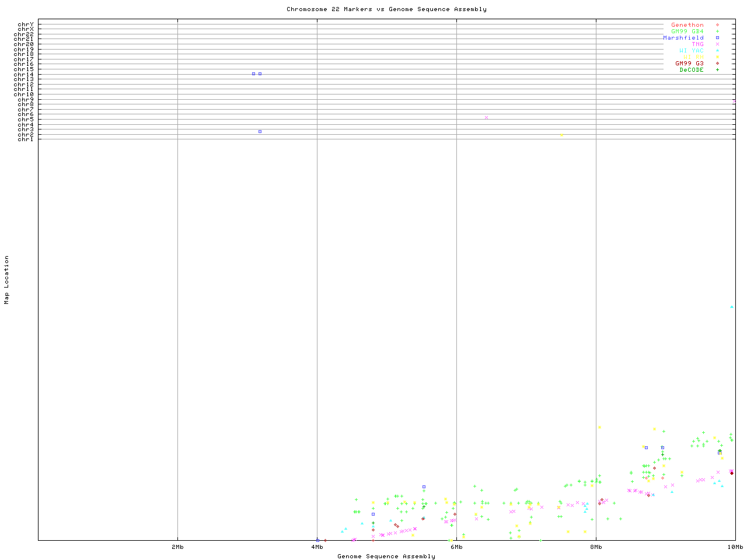Viewport: 747px width, 560px height.
Task: Click the TNG magenta cross legend symbol
Action: (717, 44)
